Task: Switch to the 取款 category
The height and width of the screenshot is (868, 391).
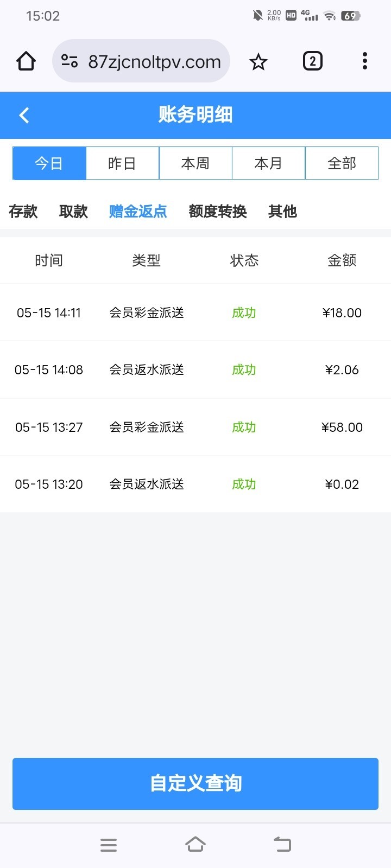Action: (x=73, y=212)
